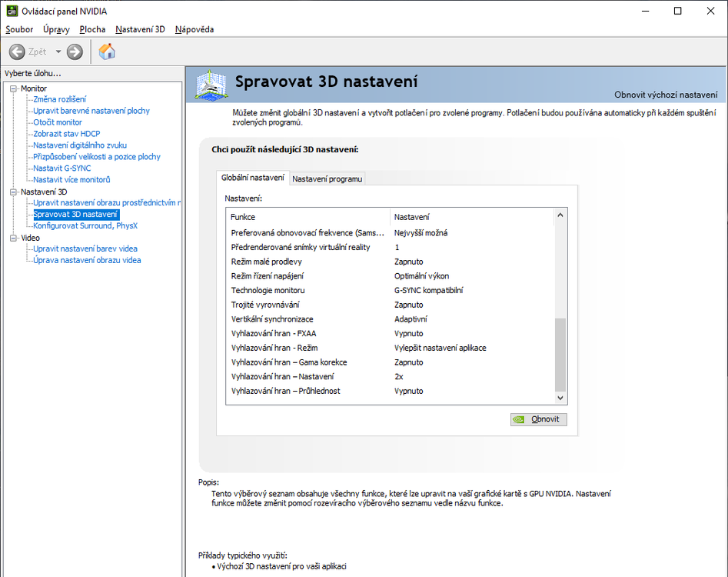Click the Optimální výkon value
This screenshot has height=577, width=728.
(421, 276)
